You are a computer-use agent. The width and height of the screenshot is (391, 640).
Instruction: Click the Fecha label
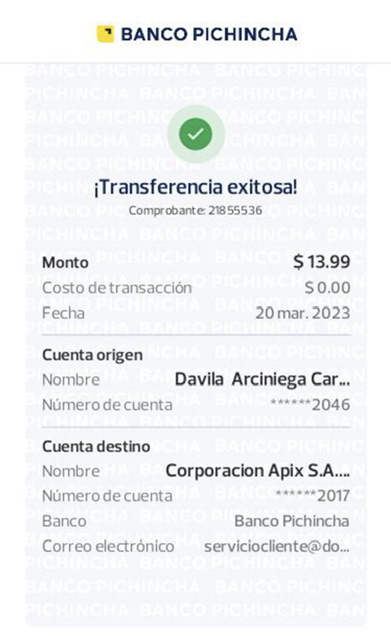64,313
